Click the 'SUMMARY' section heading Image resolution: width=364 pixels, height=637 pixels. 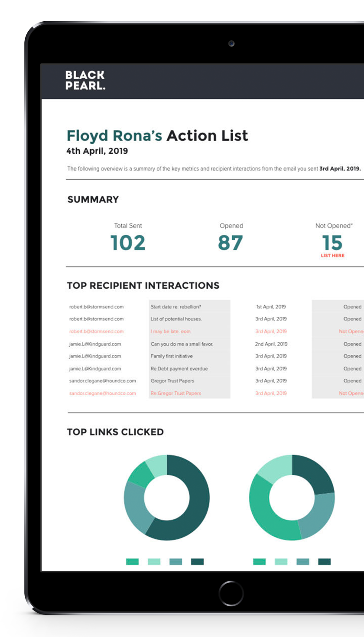(93, 200)
